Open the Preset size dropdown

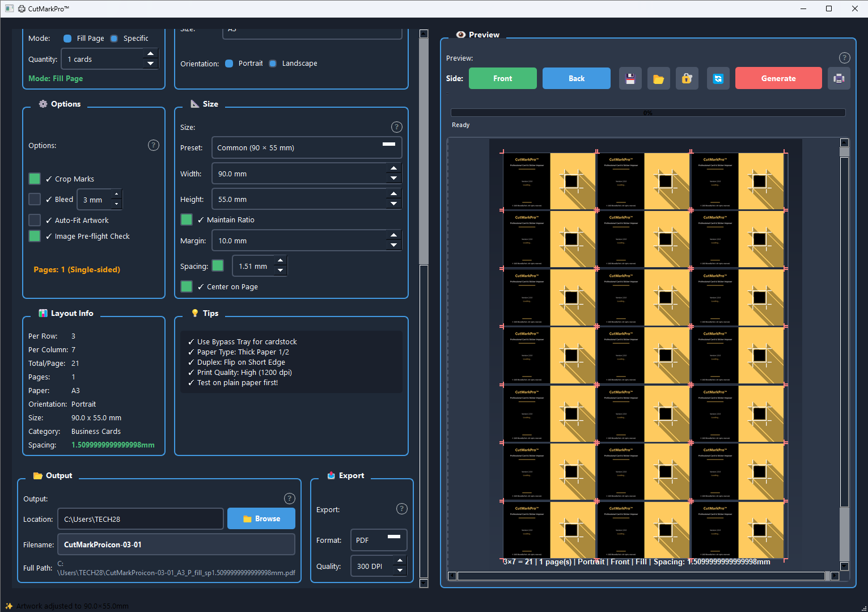306,147
